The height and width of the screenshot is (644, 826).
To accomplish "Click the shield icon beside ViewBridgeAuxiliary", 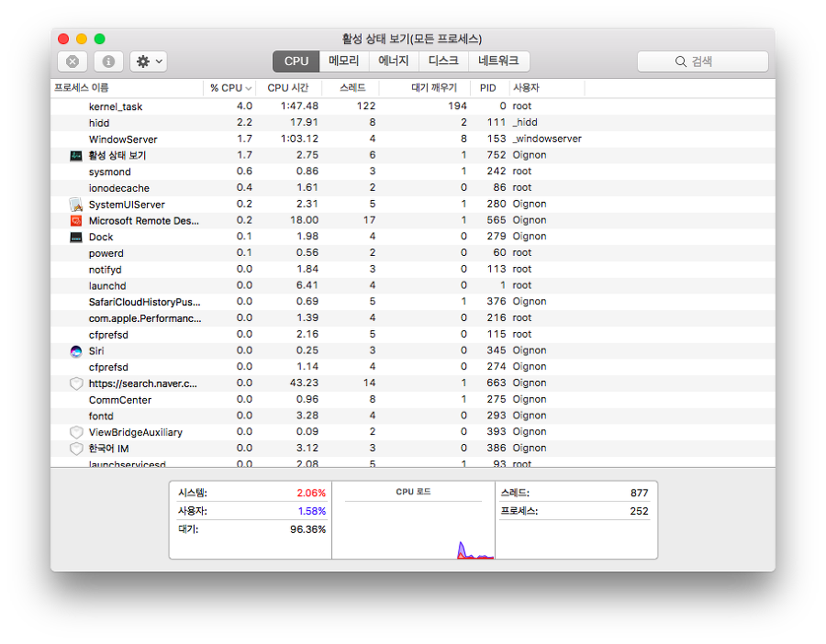I will (x=76, y=432).
